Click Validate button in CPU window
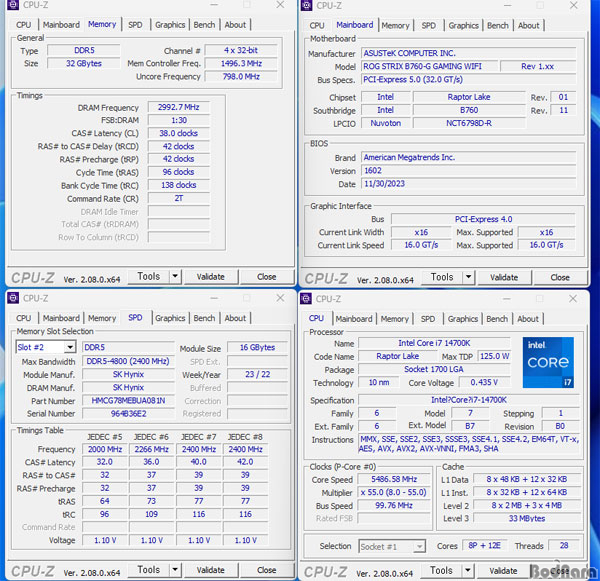 click(503, 571)
